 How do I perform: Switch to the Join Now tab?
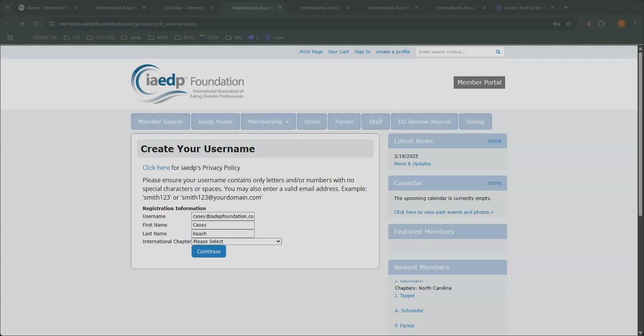(x=184, y=8)
